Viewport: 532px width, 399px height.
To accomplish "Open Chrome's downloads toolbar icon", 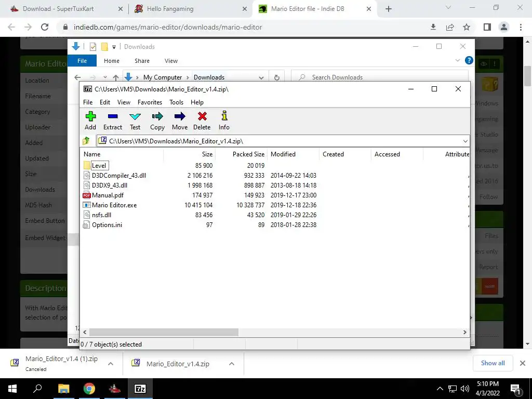I will [x=433, y=27].
